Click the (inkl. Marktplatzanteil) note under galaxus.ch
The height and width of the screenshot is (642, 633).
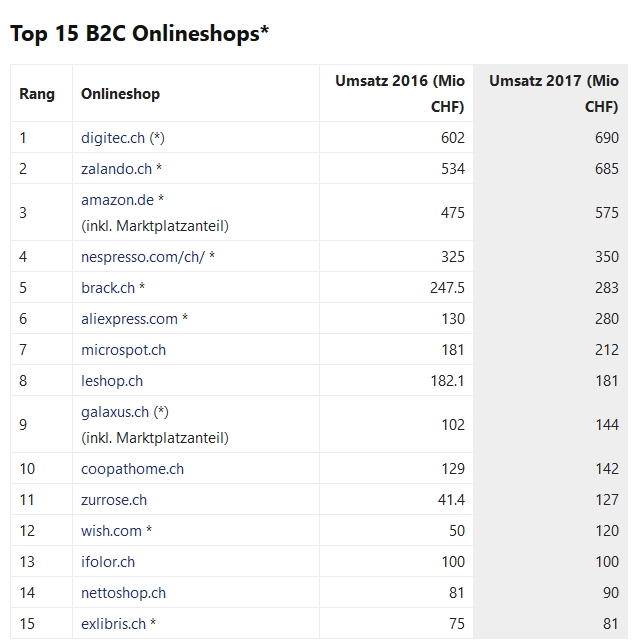pyautogui.click(x=155, y=438)
